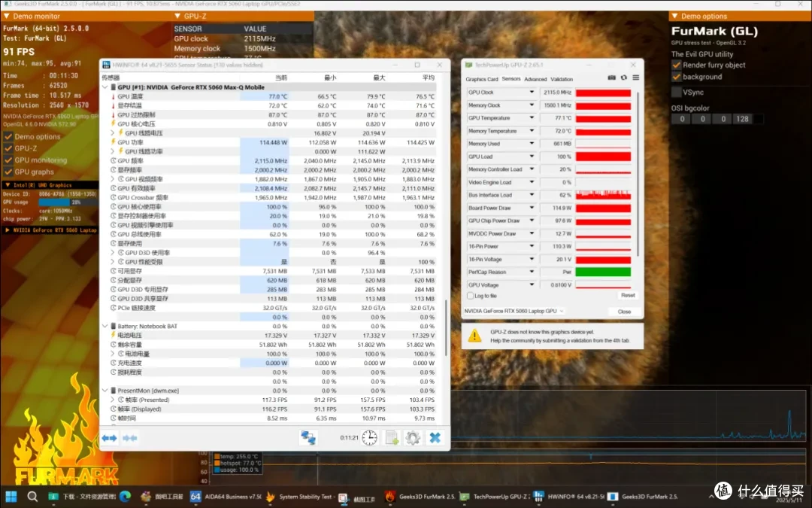Collapse Intel(R) UHD Graphics section
812x508 pixels.
(x=8, y=185)
